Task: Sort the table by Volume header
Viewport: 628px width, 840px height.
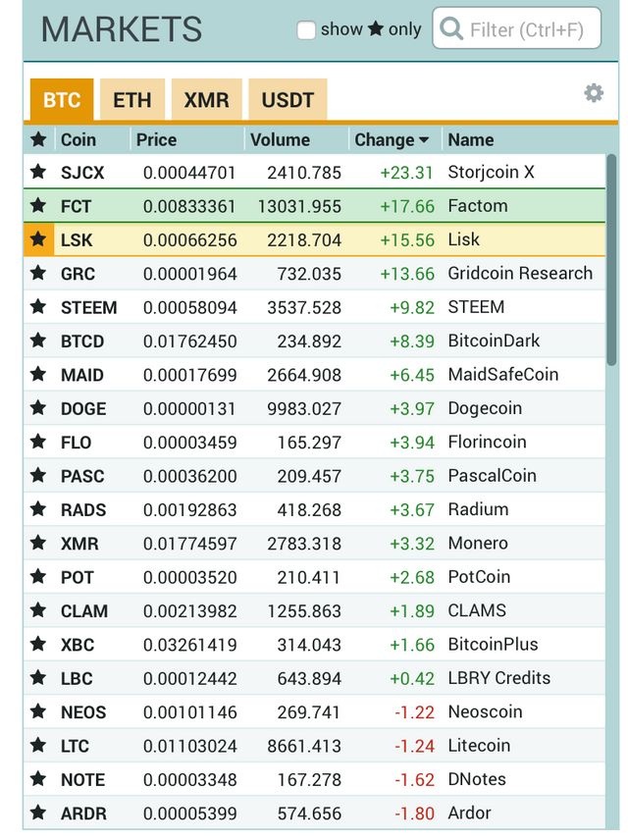Action: 280,139
